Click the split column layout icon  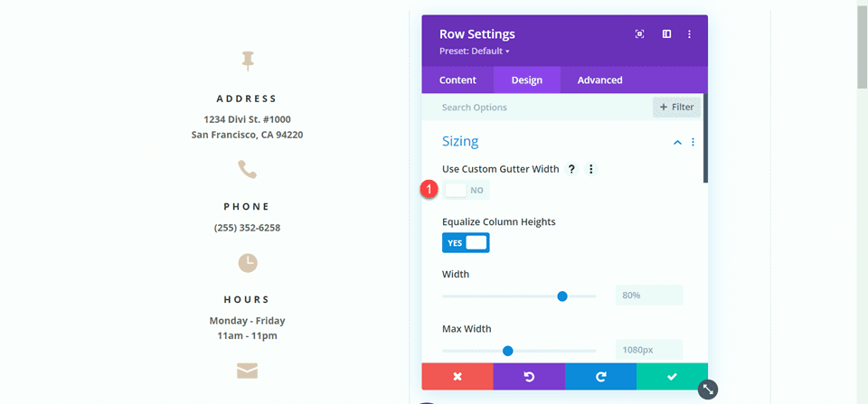tap(666, 34)
